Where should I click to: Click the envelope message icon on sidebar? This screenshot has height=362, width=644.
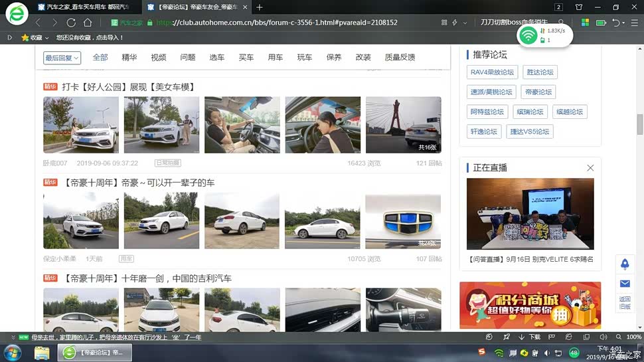625,284
